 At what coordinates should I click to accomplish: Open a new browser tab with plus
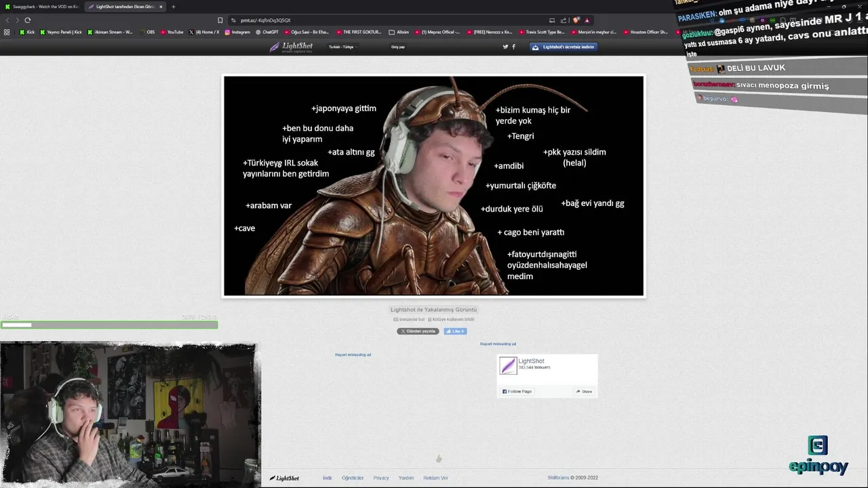(173, 7)
